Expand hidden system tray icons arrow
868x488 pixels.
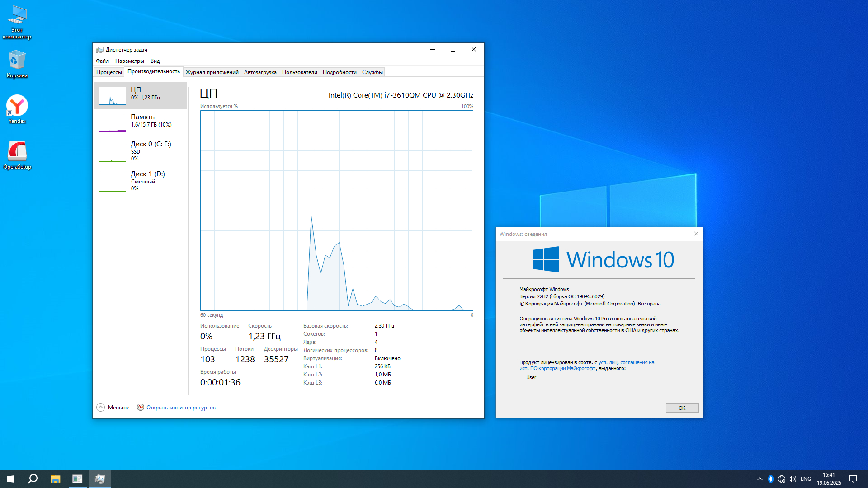pyautogui.click(x=760, y=479)
